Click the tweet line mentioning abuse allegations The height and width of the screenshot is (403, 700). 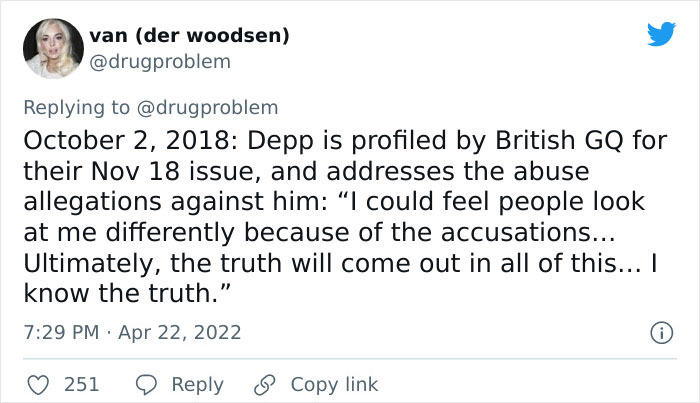click(x=306, y=171)
